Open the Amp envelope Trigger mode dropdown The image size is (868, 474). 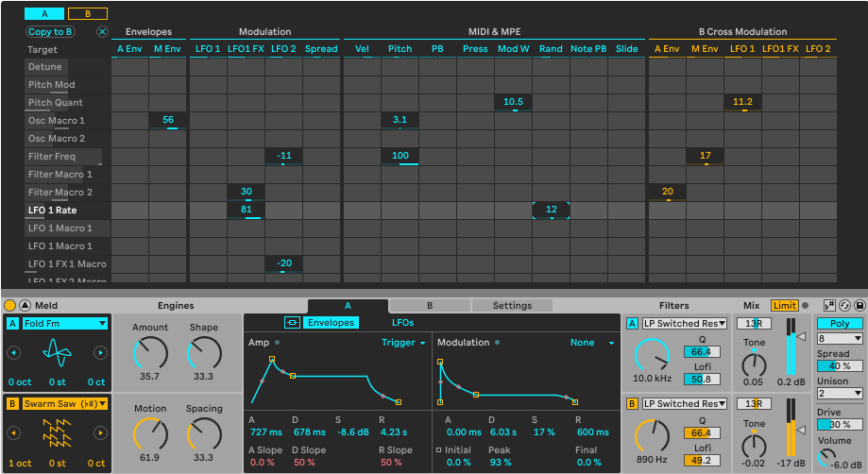coord(403,343)
